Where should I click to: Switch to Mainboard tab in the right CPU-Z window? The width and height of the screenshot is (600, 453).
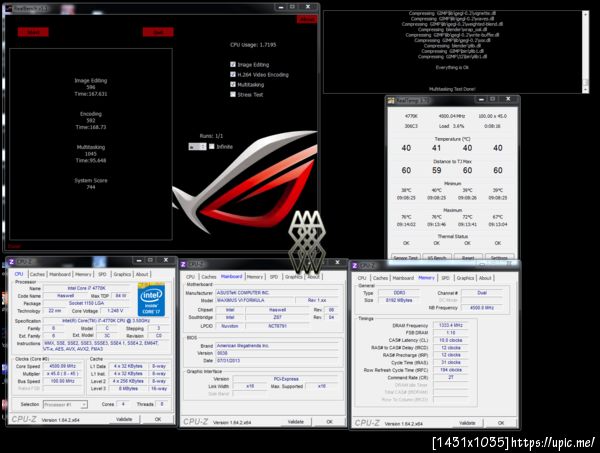(x=403, y=278)
